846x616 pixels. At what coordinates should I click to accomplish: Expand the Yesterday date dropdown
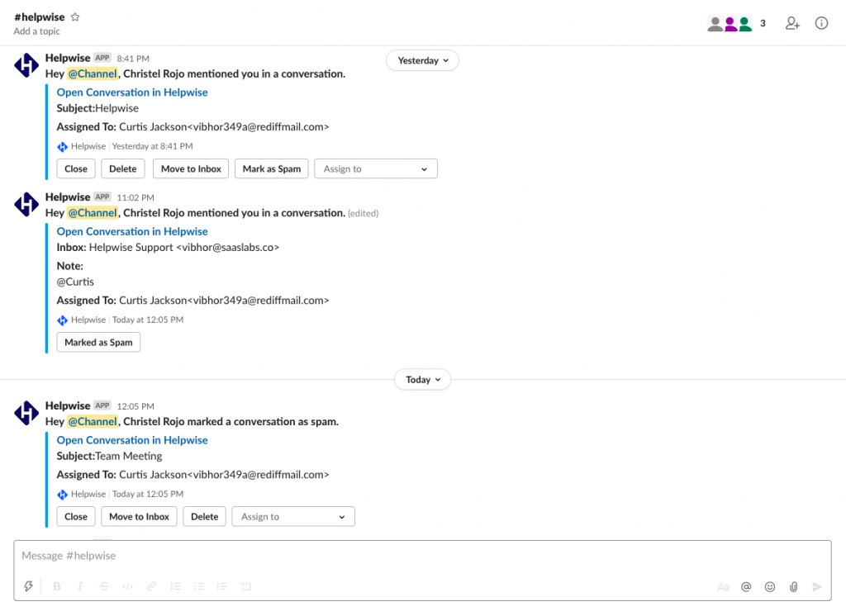[x=422, y=60]
